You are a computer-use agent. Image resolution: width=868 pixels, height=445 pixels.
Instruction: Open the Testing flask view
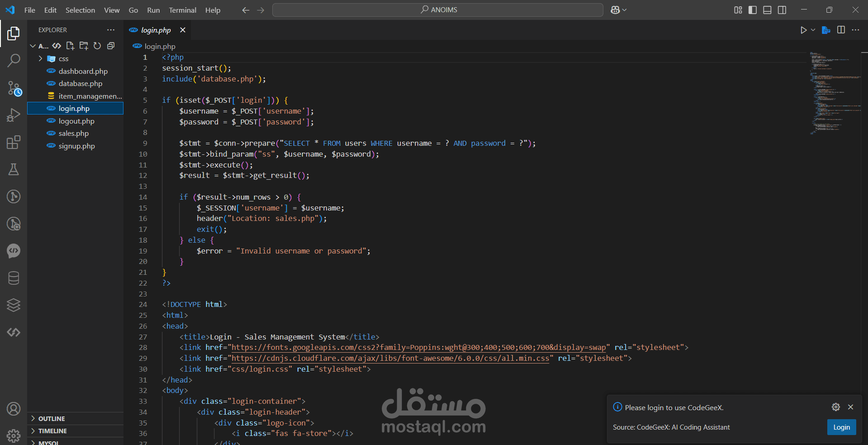pyautogui.click(x=14, y=169)
